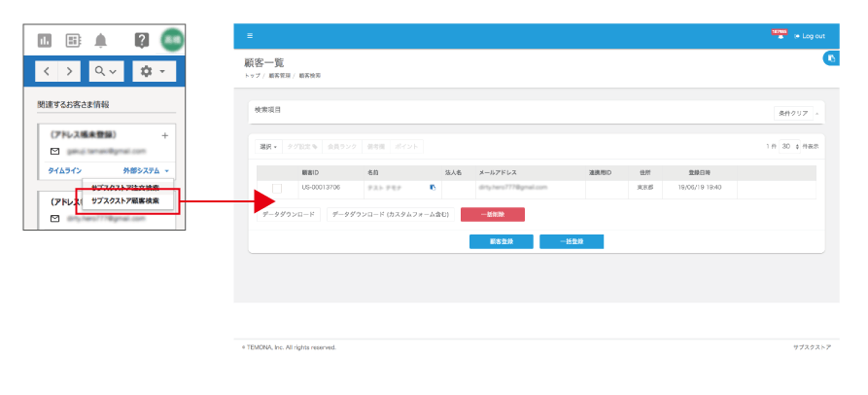This screenshot has height=395, width=868.
Task: Open the gear settings dropdown
Action: tap(153, 71)
